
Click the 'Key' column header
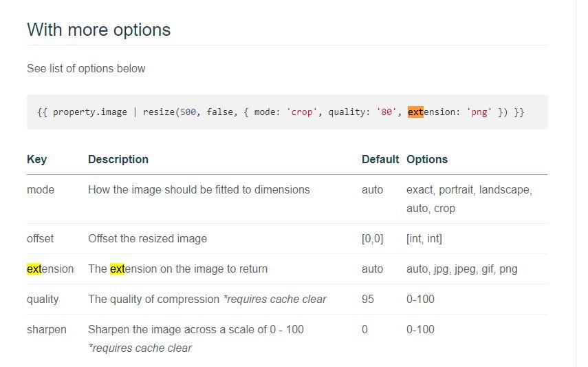click(36, 159)
